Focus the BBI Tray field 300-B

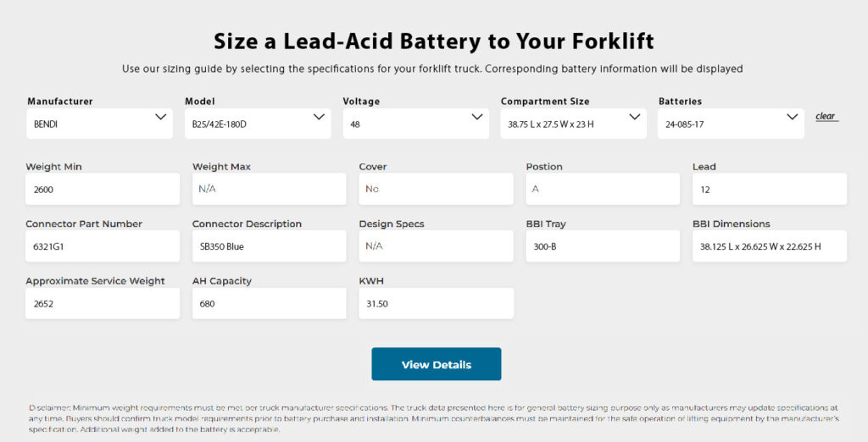[x=602, y=246]
